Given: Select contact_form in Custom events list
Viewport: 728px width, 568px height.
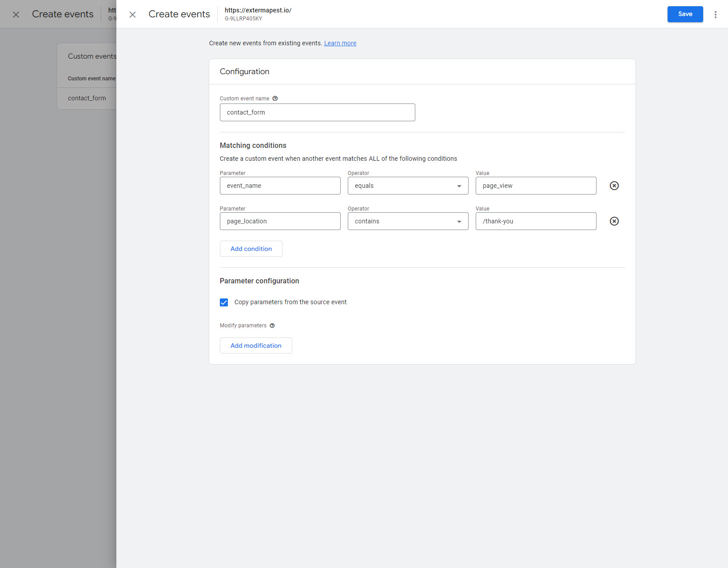Looking at the screenshot, I should tap(87, 98).
